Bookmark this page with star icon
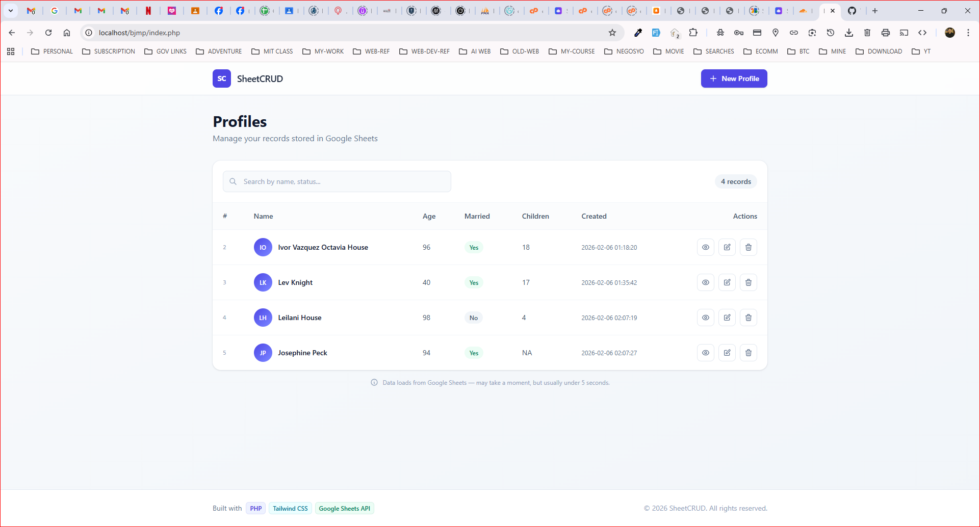Screen dimensions: 980x527 (612, 33)
